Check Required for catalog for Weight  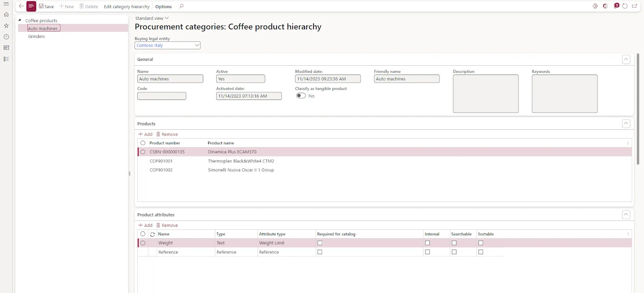coord(320,243)
